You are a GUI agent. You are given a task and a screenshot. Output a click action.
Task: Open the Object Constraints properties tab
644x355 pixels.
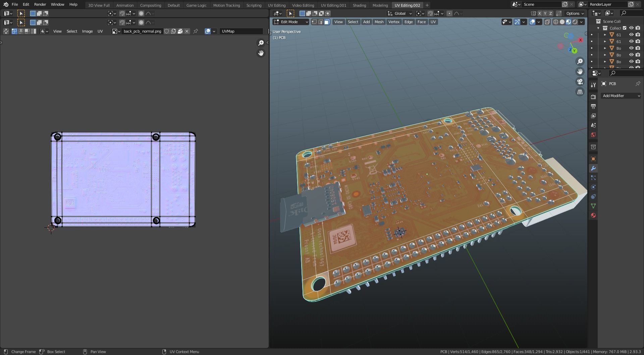pos(593,196)
